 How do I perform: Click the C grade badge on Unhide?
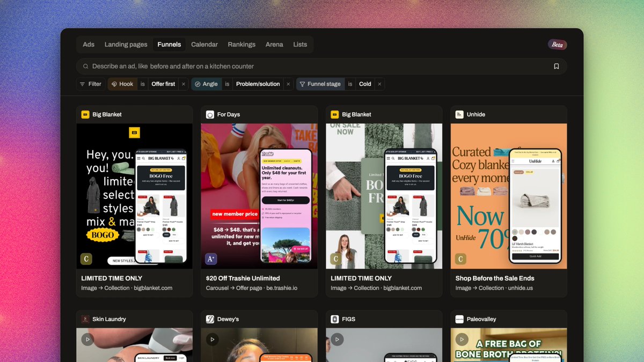[460, 259]
